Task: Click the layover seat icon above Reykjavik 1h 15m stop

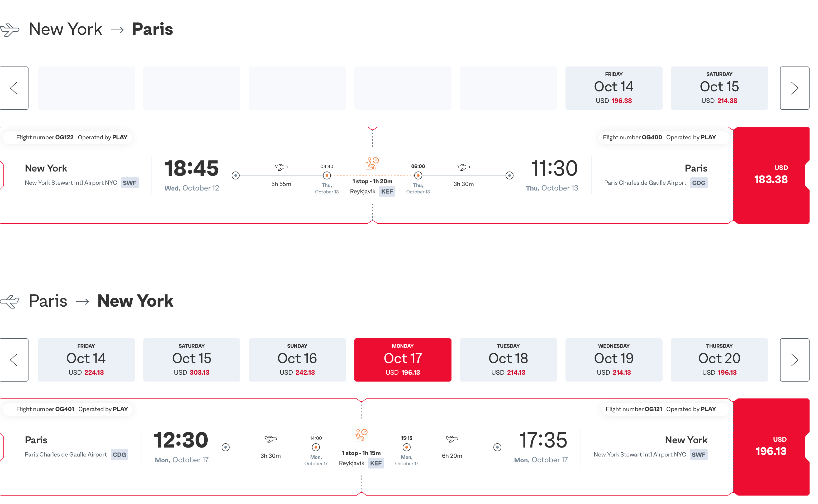Action: point(361,435)
